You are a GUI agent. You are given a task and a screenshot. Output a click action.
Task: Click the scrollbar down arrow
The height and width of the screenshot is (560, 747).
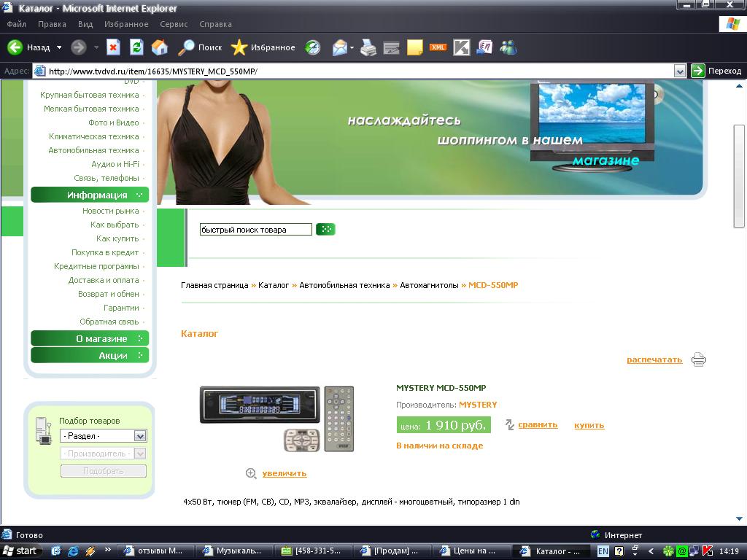point(739,518)
